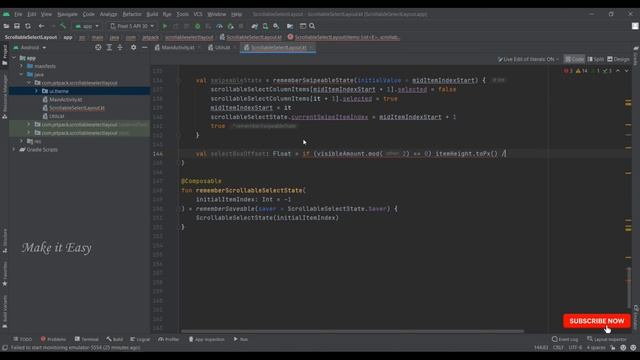
Task: Select ScrollableSelectLayout.kt in project tree
Action: click(77, 108)
